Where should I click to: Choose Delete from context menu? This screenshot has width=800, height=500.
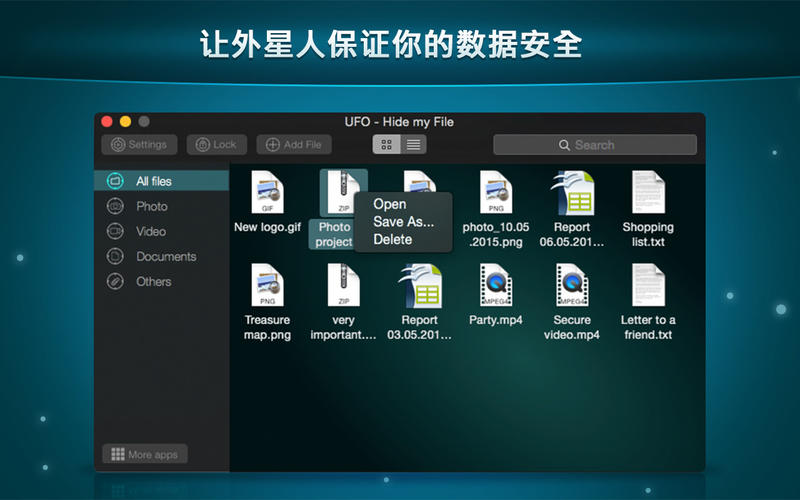392,239
